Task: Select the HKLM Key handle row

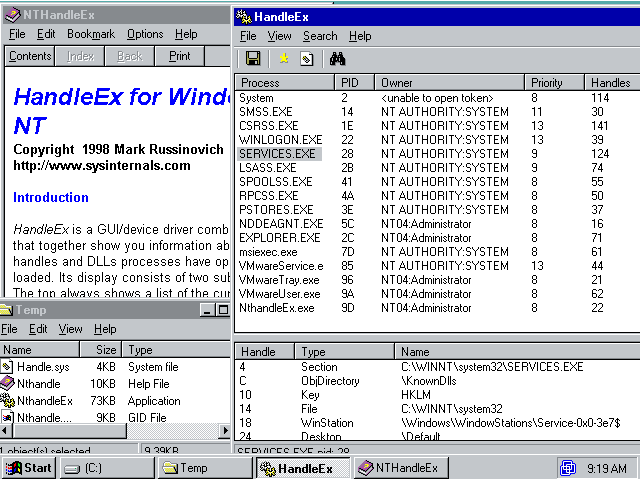Action: [x=437, y=395]
